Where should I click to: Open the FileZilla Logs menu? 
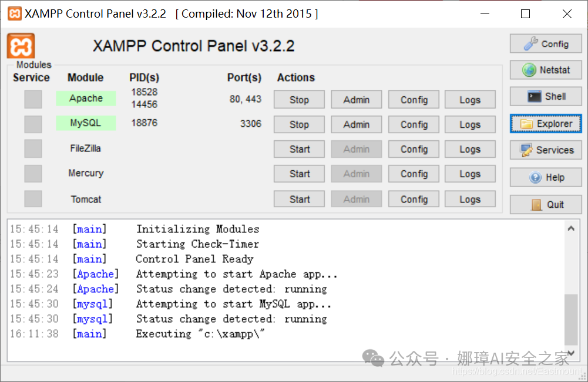point(470,149)
